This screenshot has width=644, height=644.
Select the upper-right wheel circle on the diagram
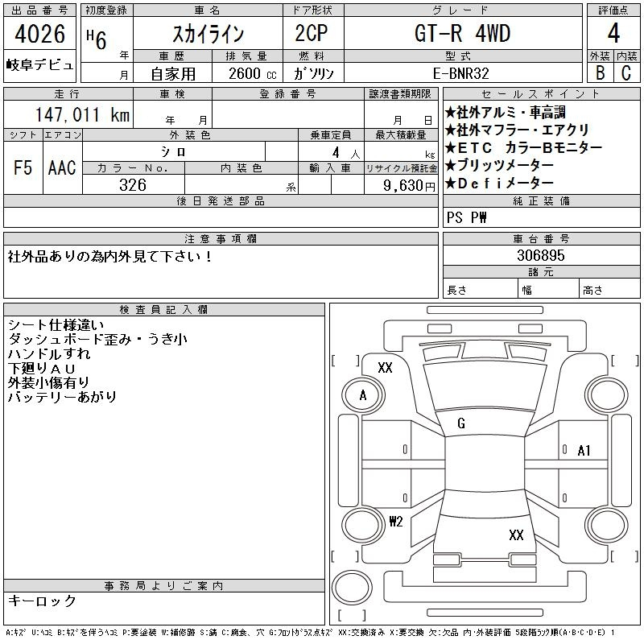tap(607, 395)
